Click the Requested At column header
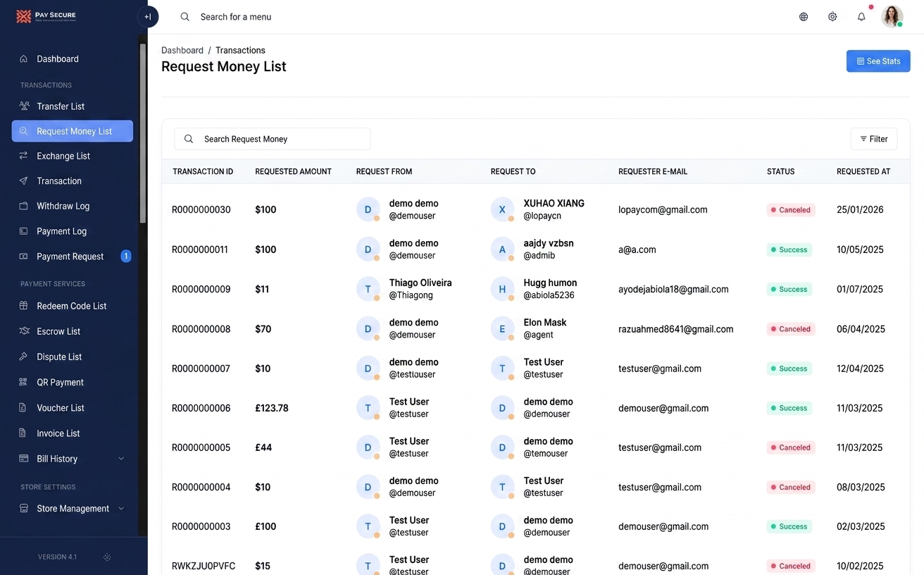924x575 pixels. tap(863, 171)
